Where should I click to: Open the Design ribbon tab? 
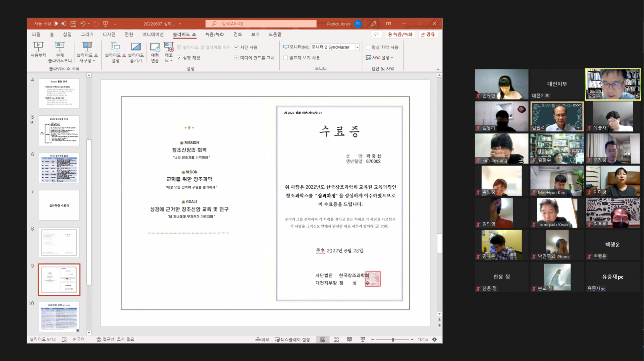coord(109,34)
